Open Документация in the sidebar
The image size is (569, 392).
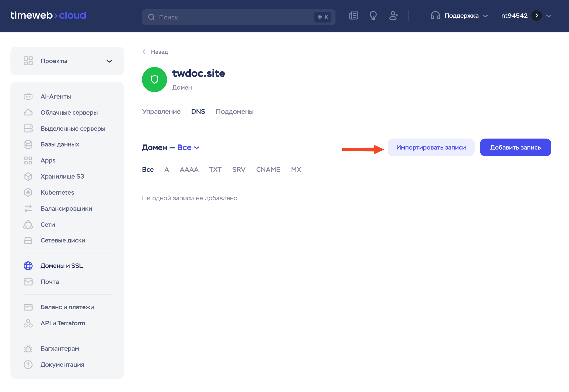(x=62, y=365)
